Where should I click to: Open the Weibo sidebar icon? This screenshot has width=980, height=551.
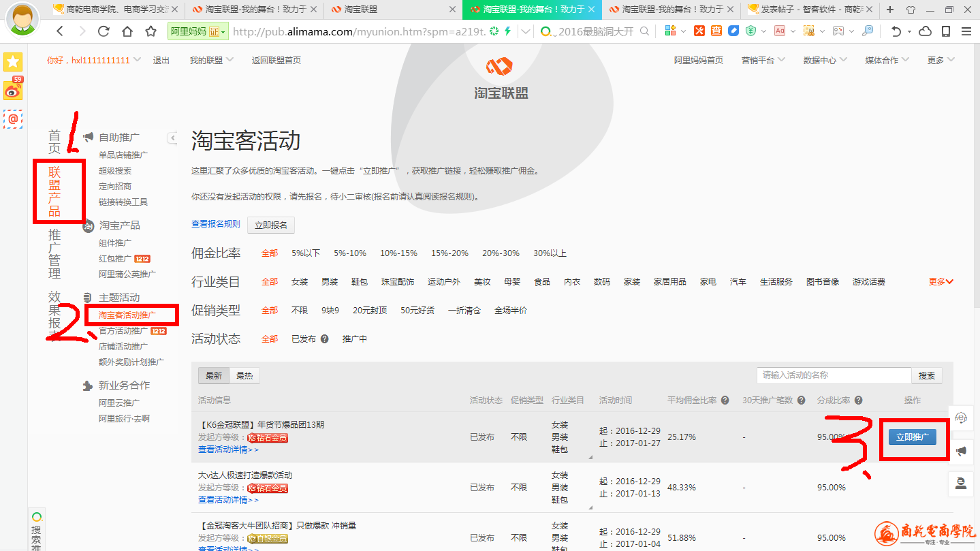13,90
